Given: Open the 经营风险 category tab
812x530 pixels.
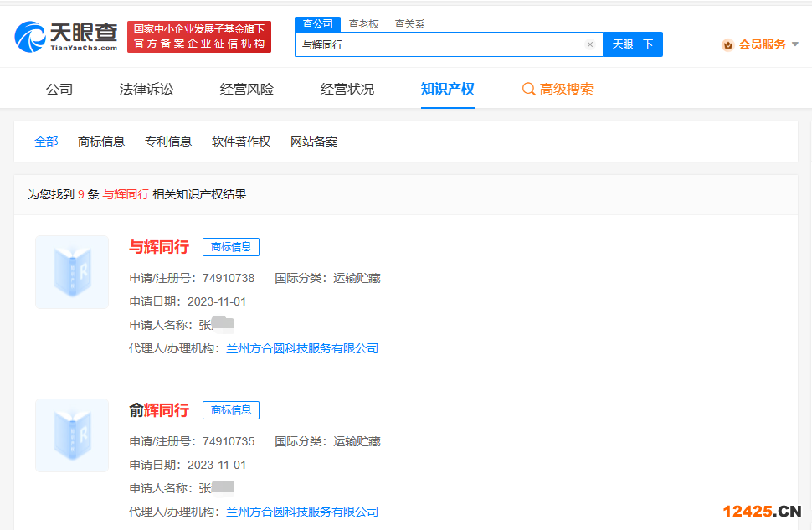Looking at the screenshot, I should click(x=246, y=89).
